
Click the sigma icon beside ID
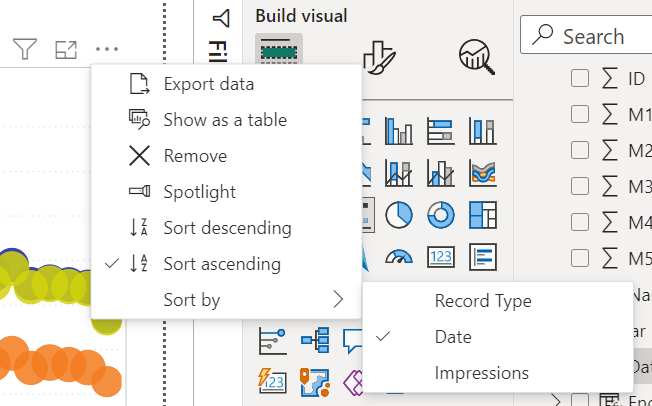pos(610,78)
